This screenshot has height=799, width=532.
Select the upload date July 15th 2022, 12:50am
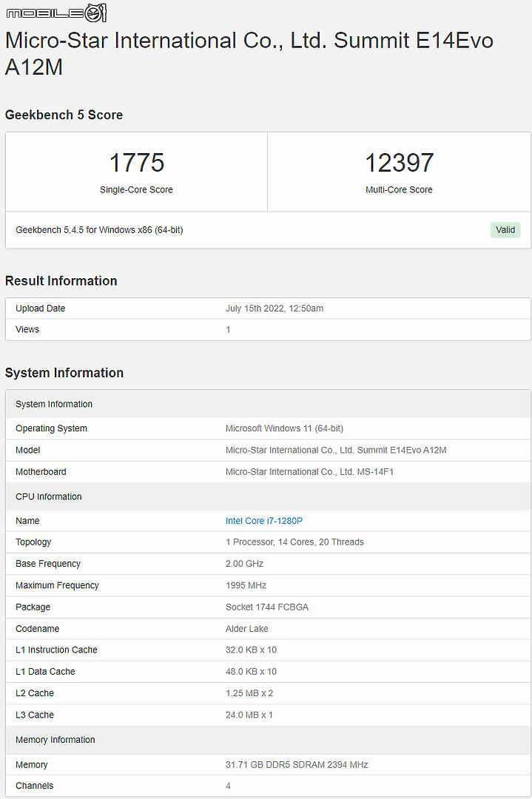pos(275,309)
